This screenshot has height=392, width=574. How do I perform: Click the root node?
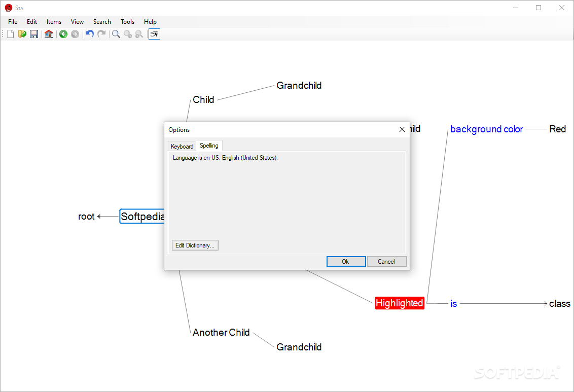pos(86,217)
